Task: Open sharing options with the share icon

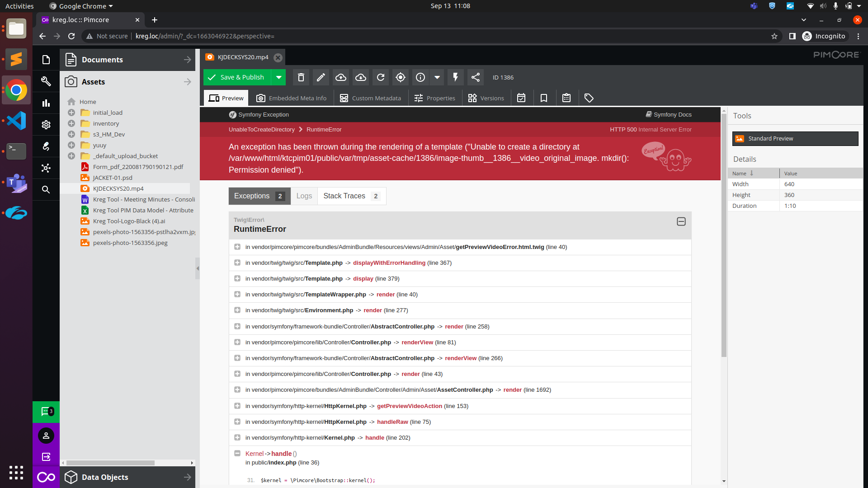Action: [x=475, y=77]
